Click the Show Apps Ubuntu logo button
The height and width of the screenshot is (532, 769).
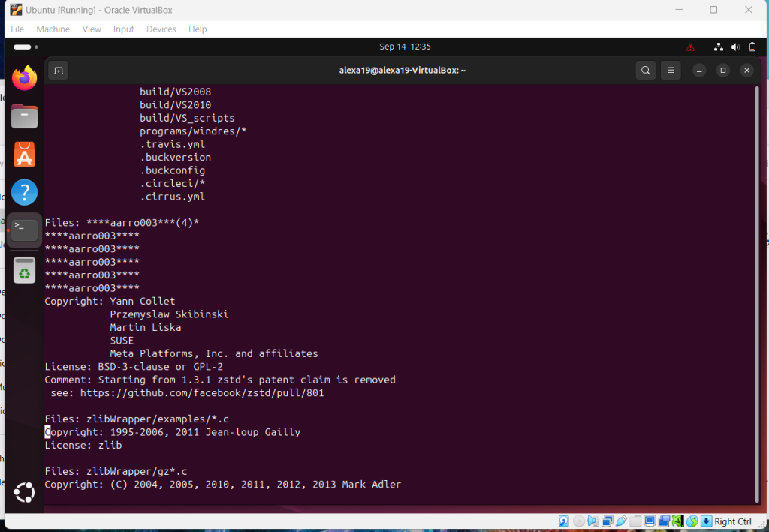pos(24,493)
